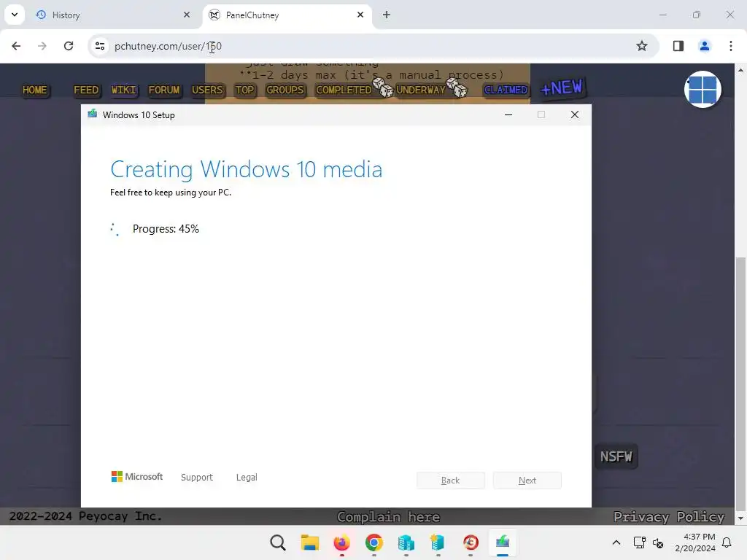Click the Windows 10 Setup title bar icon

pyautogui.click(x=93, y=114)
